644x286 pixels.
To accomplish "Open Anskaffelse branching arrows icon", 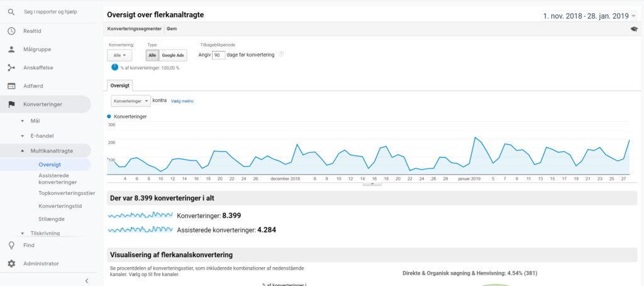I will 11,68.
